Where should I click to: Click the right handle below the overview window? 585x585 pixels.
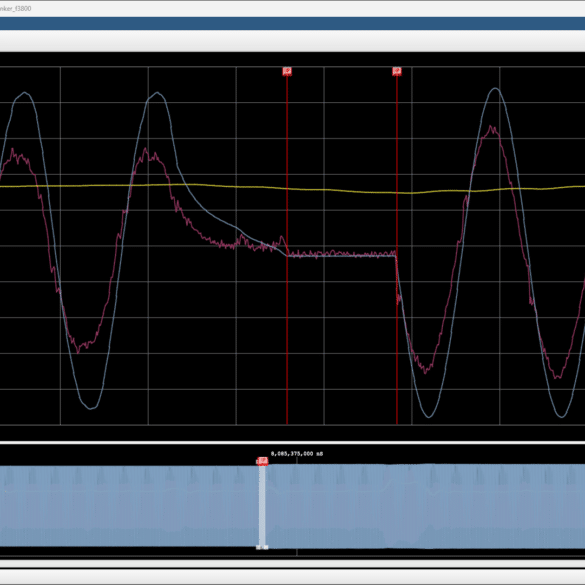(x=266, y=547)
